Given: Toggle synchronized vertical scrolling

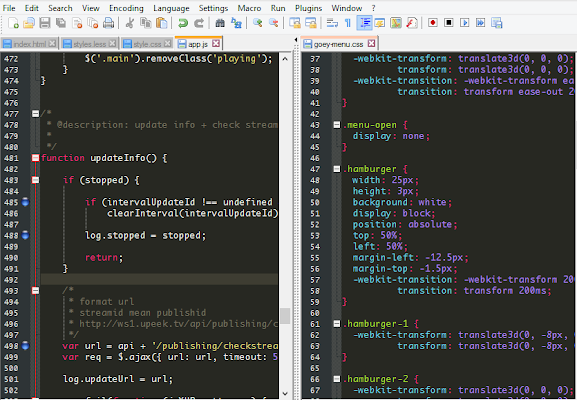Looking at the screenshot, I should (x=294, y=23).
